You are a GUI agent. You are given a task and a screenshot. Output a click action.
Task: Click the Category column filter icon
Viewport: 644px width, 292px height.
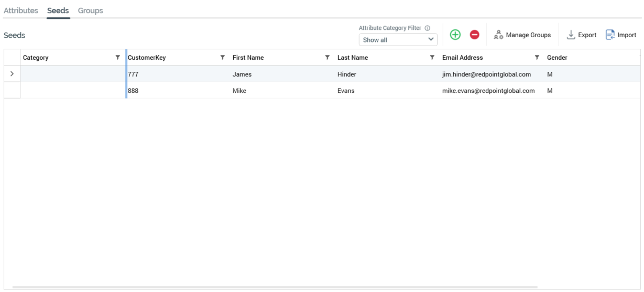(117, 58)
